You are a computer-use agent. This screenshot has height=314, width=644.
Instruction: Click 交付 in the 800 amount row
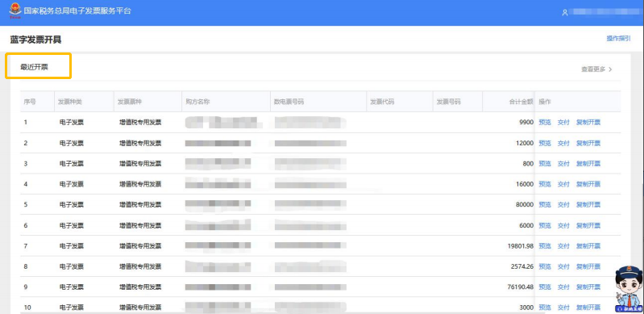click(x=563, y=164)
